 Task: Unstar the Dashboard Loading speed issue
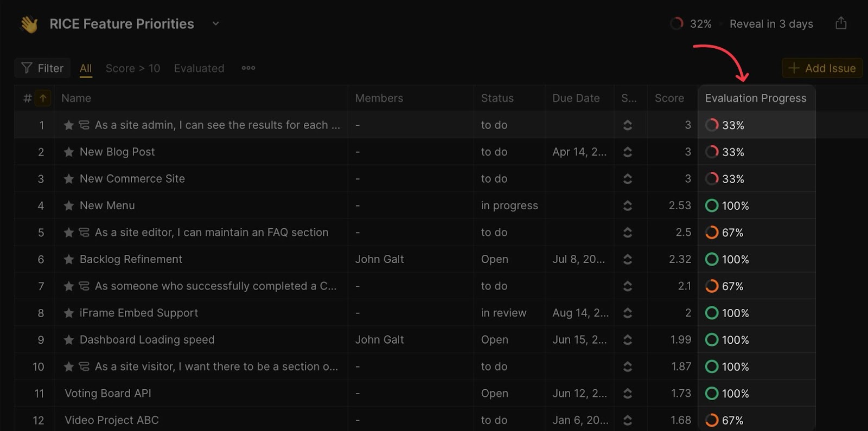coord(69,340)
